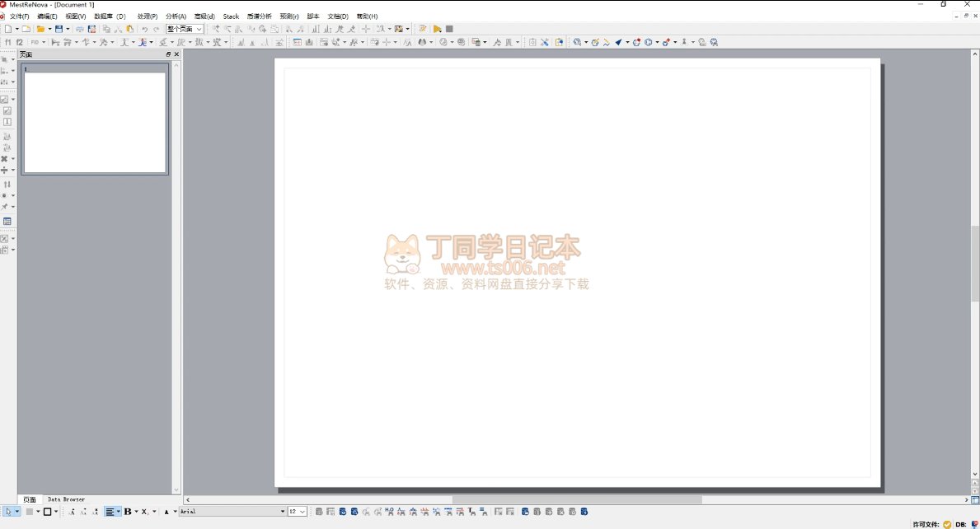The height and width of the screenshot is (529, 980).
Task: Expand the New document dropdown arrow
Action: click(16, 29)
